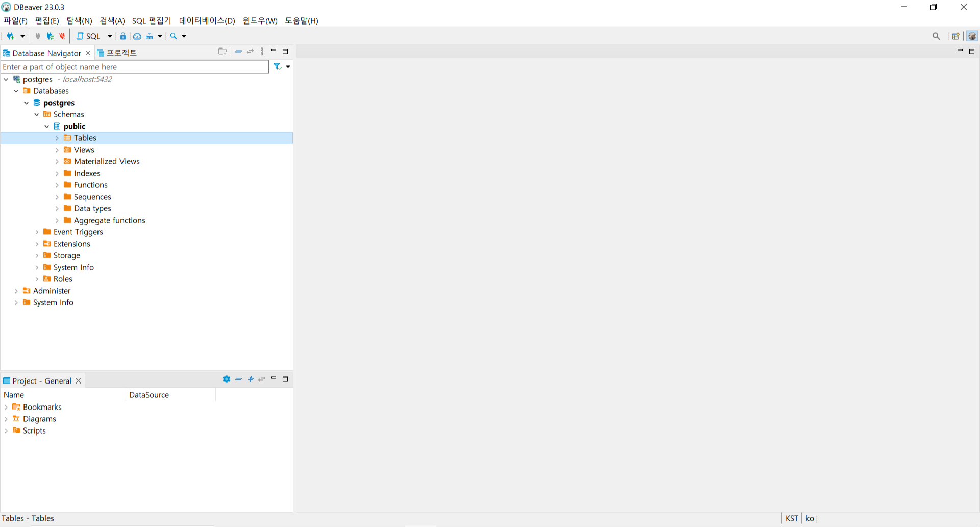980x527 pixels.
Task: Select the Extensions tree item
Action: [72, 244]
